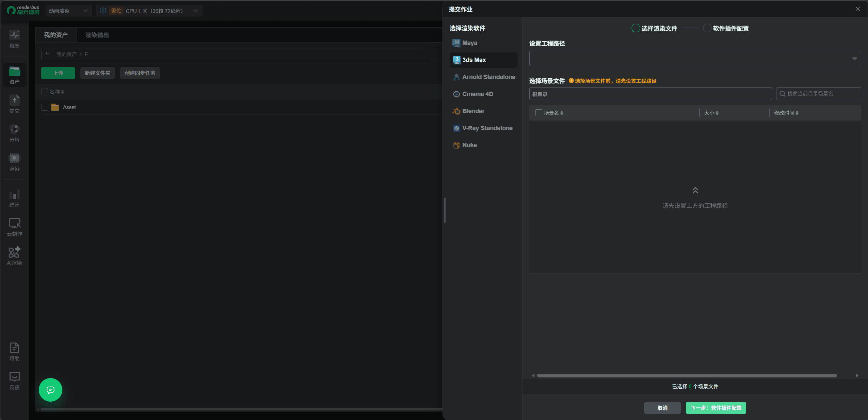The image size is (868, 420).
Task: Choose Cinema 4D as render software
Action: point(483,94)
